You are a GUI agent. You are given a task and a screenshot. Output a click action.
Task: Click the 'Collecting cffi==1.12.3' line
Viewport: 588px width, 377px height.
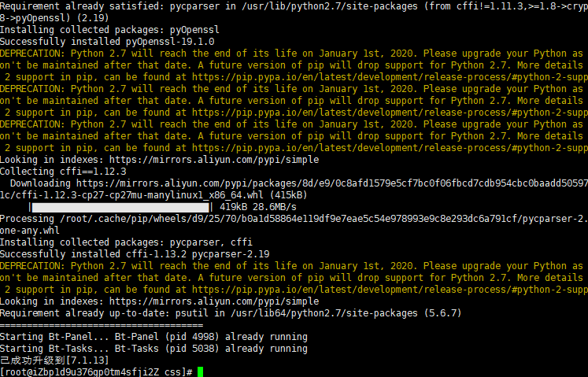tap(63, 172)
